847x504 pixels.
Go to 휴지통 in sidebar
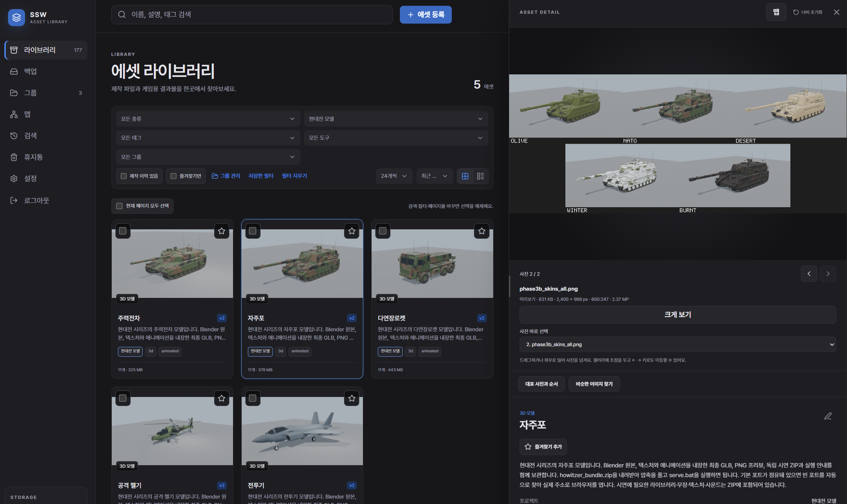[46, 157]
